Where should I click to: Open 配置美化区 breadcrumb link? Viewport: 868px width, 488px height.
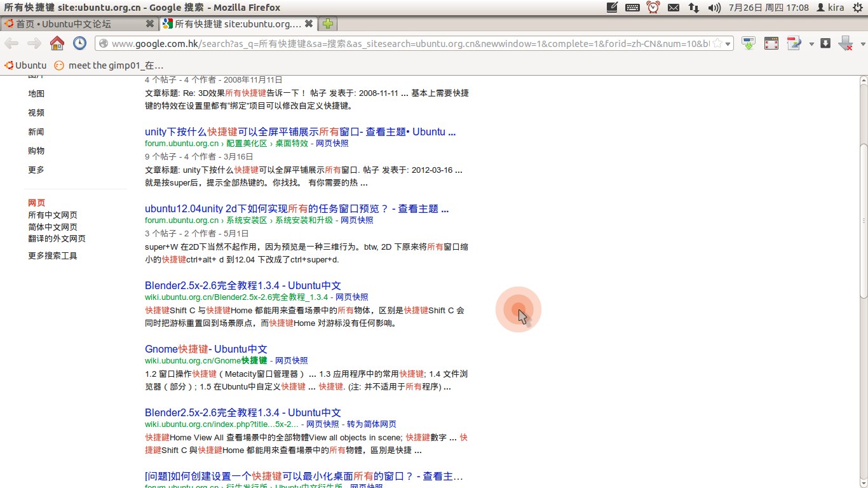point(247,144)
